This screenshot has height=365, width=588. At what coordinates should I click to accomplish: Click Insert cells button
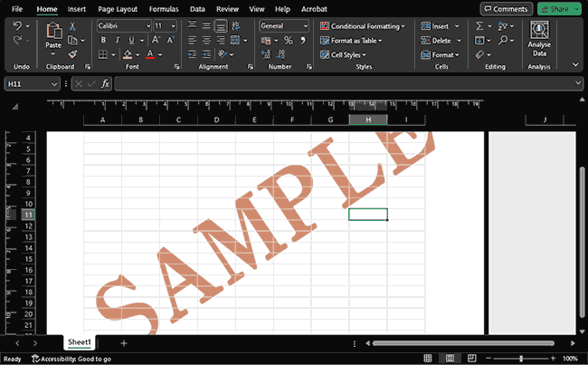[x=435, y=26]
